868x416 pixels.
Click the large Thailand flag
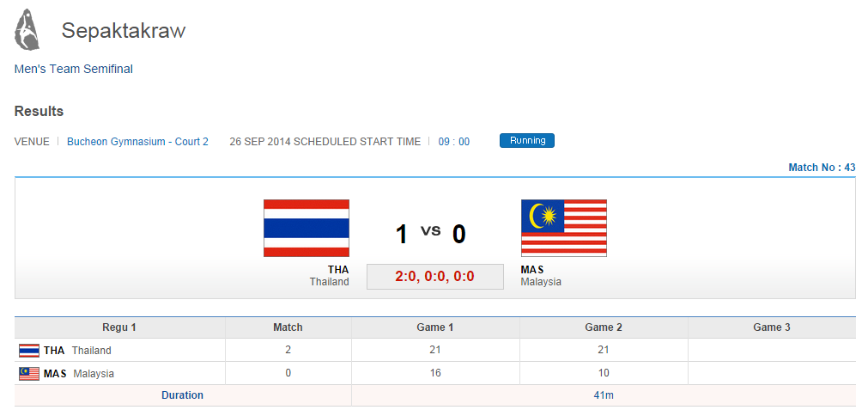306,228
